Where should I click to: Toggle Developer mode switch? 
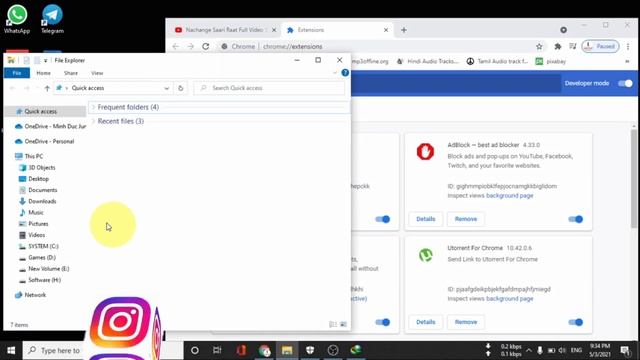625,83
